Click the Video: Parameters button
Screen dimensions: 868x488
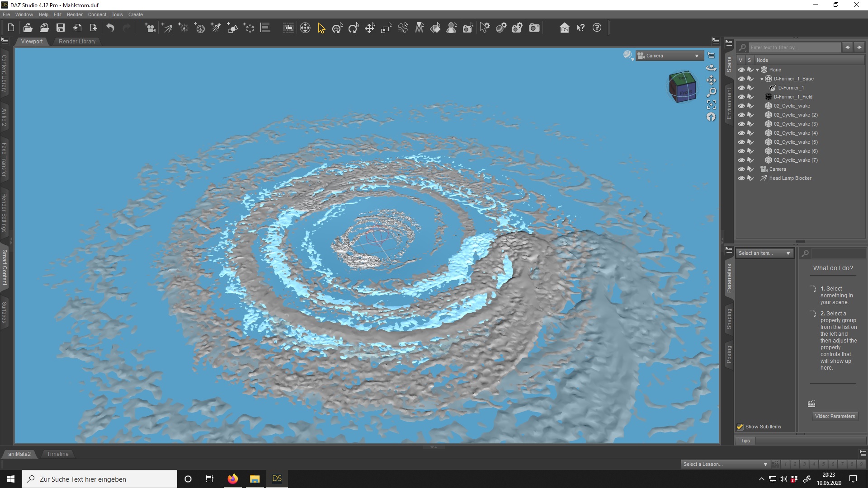pyautogui.click(x=835, y=416)
